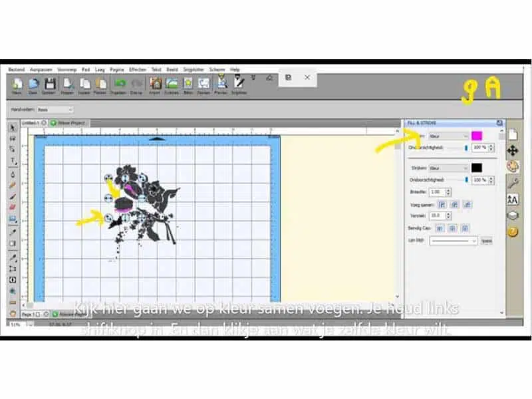Open the document page panel icon
Screen dimensions: 532x399
pyautogui.click(x=513, y=135)
